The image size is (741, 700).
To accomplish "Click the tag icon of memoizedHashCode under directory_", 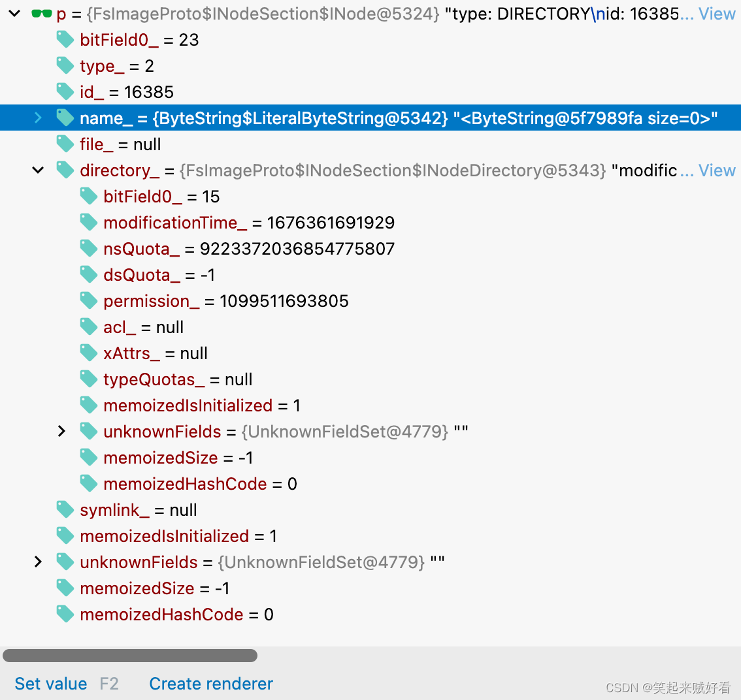I will click(x=89, y=484).
